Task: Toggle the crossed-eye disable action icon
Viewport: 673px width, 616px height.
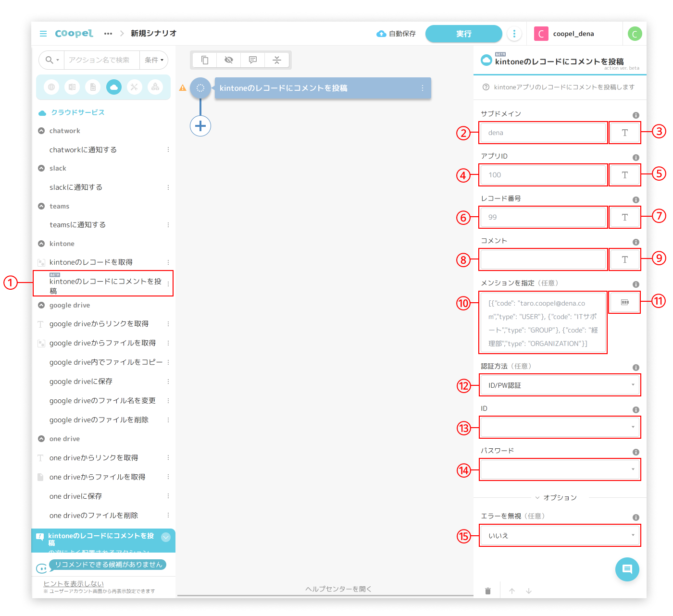Action: 229,60
